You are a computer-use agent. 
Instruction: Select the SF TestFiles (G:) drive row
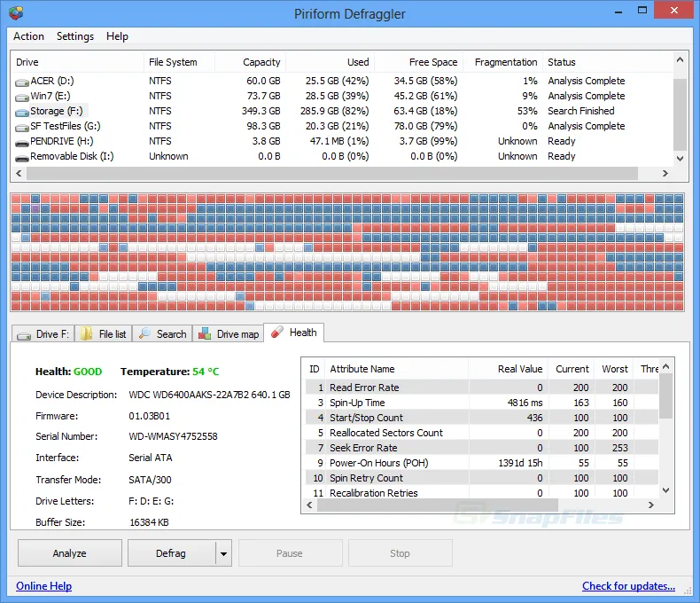342,126
